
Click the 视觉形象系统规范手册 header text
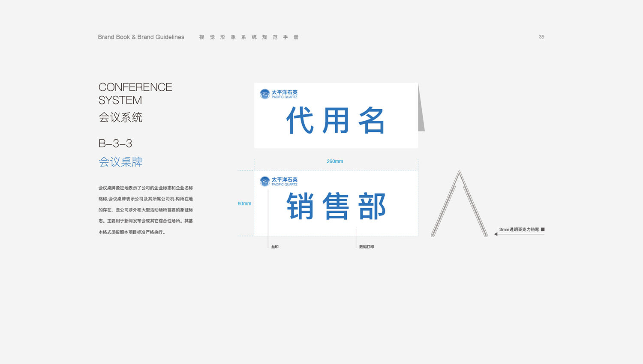[x=249, y=37]
